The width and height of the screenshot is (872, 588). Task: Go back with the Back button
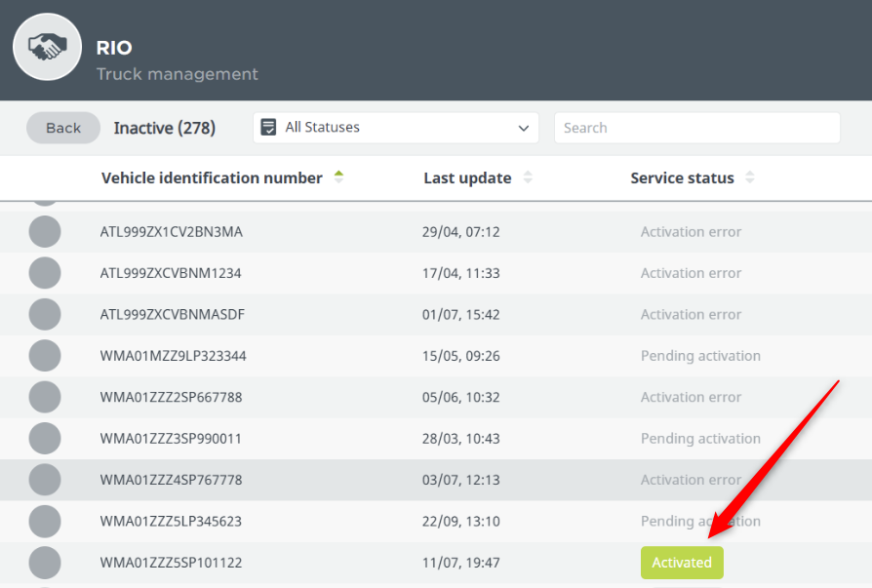[x=63, y=128]
